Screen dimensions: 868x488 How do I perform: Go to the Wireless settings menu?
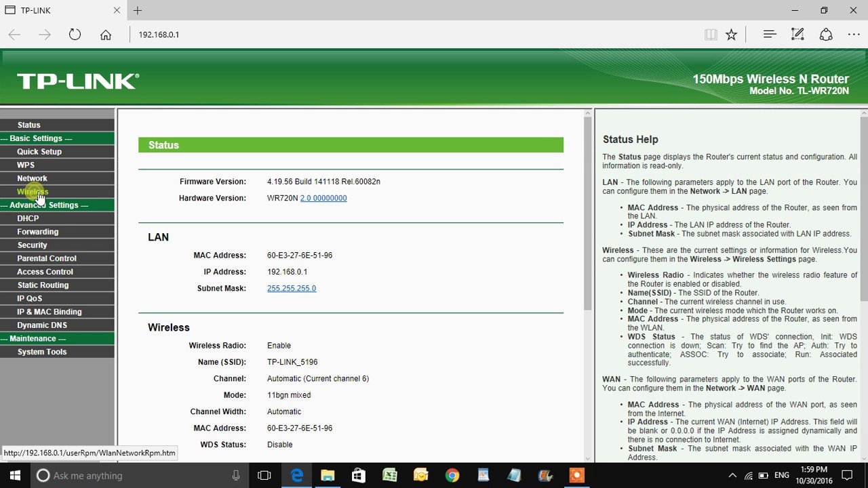[33, 191]
